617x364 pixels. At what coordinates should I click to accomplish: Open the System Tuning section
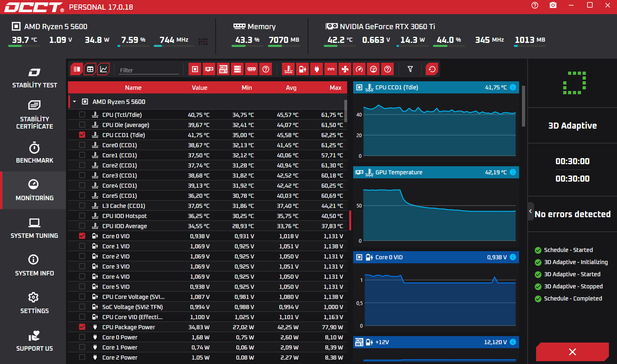[x=34, y=228]
